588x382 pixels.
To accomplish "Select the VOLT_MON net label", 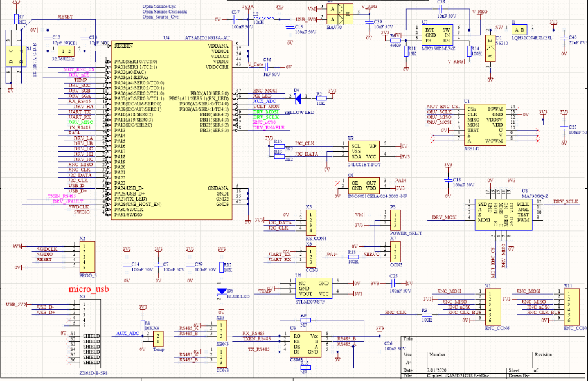I will click(x=266, y=107).
